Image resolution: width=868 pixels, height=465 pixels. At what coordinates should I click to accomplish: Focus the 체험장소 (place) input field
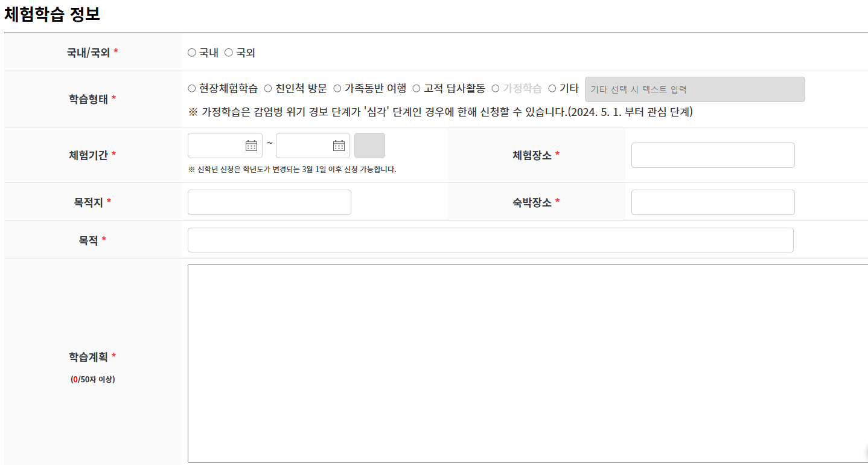click(712, 155)
